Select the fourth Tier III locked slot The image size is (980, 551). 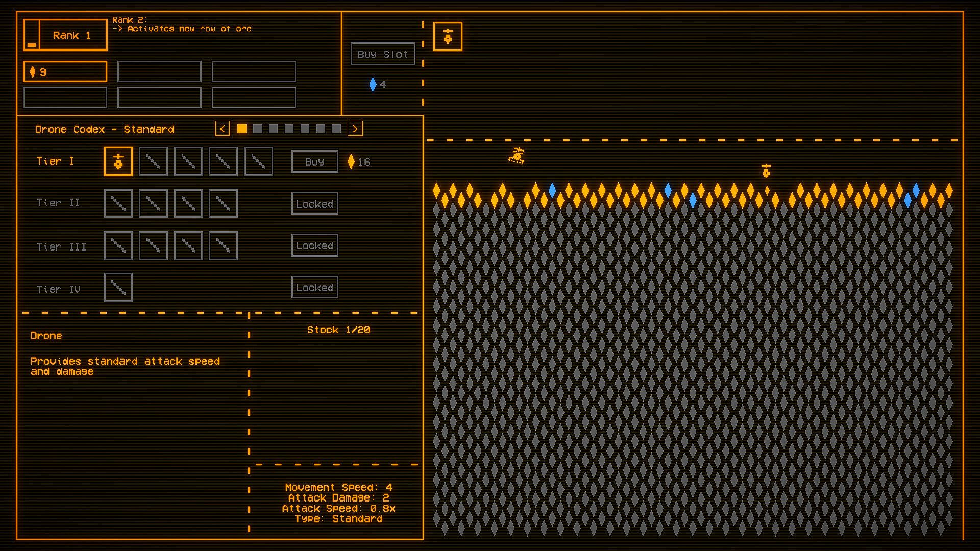click(x=223, y=245)
